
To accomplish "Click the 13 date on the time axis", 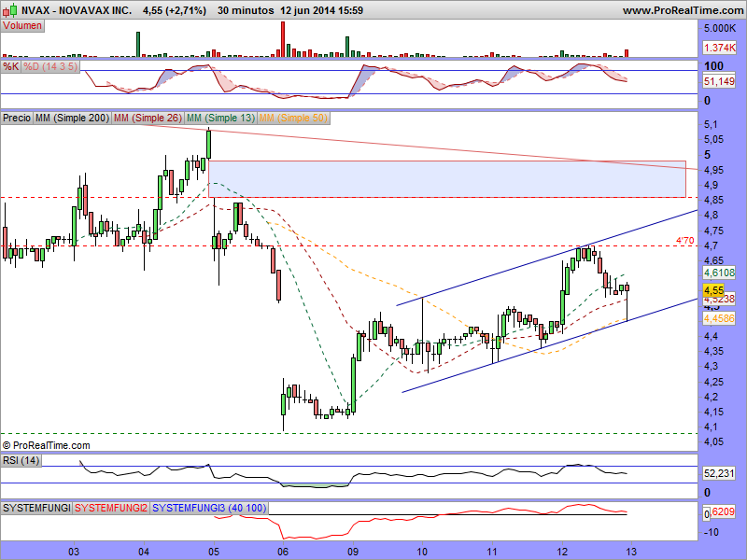I will click(632, 552).
